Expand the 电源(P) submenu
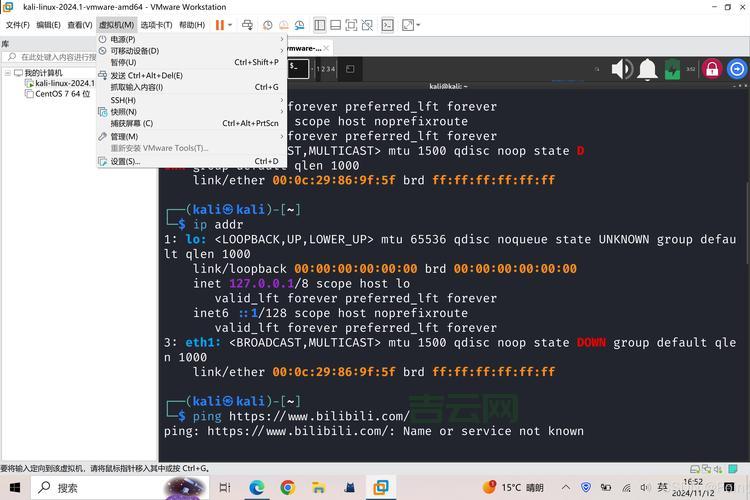This screenshot has width=750, height=500. coord(123,39)
